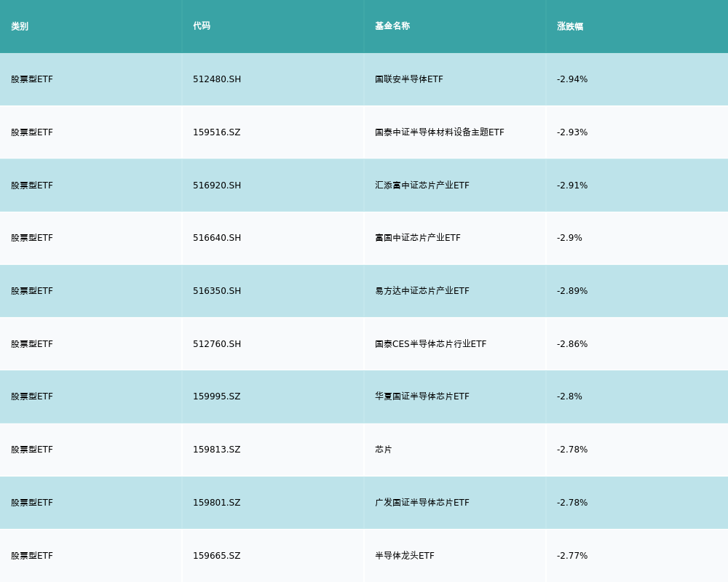Open 国联安半导体ETF fund name
Screen dimensions: 728x582
[409, 79]
